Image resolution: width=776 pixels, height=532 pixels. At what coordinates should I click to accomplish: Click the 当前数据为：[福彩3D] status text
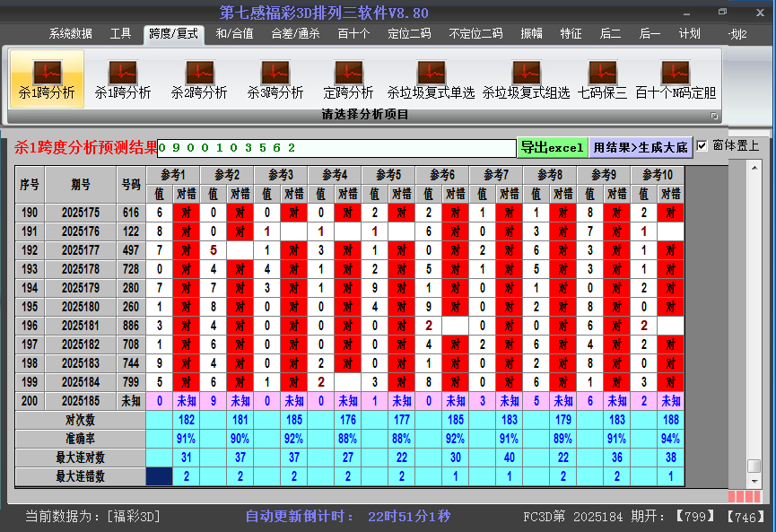pyautogui.click(x=92, y=517)
